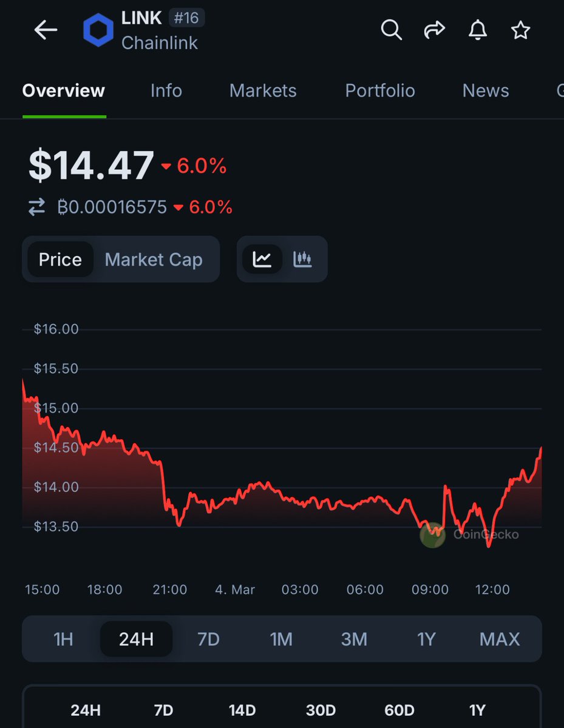564x728 pixels.
Task: Select the MAX chart range
Action: 500,639
